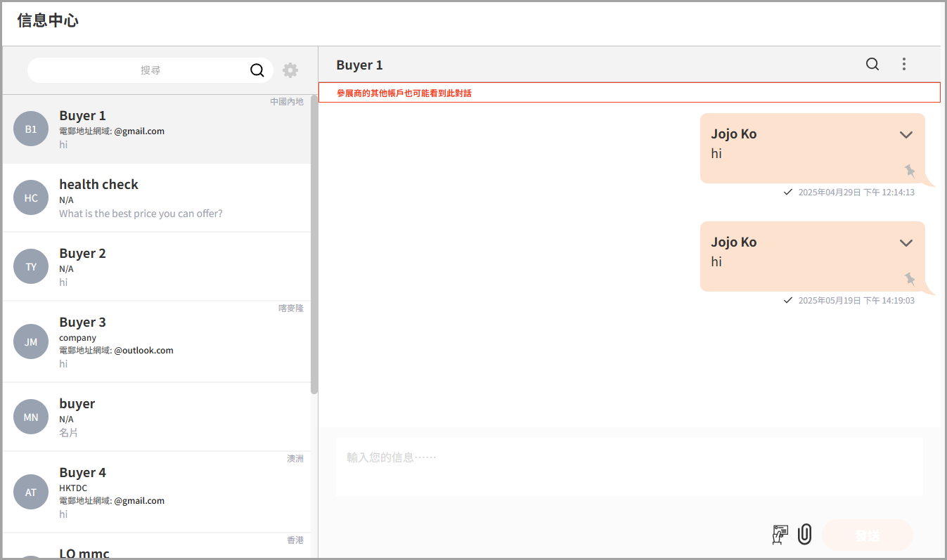Image resolution: width=947 pixels, height=560 pixels.
Task: Pin the second Jojo Ko message
Action: pyautogui.click(x=910, y=279)
